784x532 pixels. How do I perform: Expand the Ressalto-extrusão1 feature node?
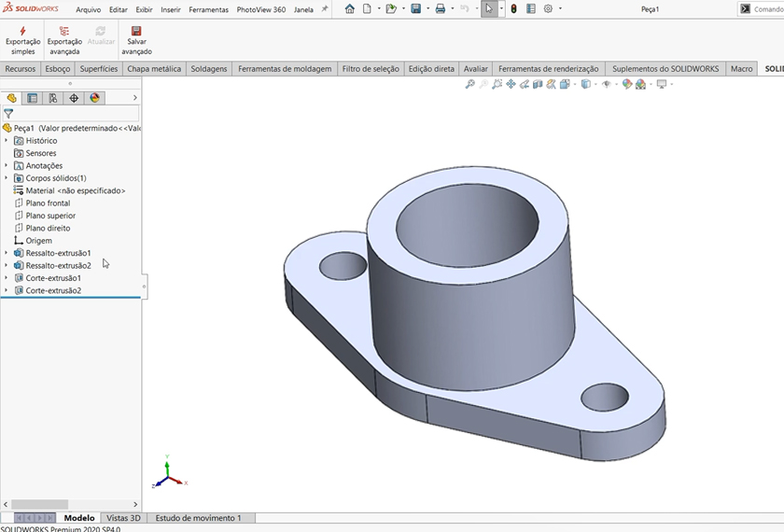pyautogui.click(x=7, y=253)
